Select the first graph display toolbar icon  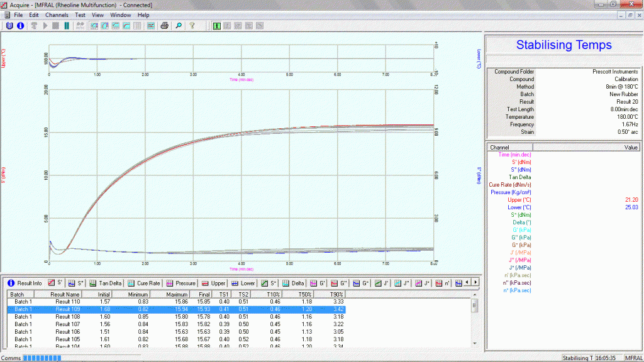pyautogui.click(x=94, y=26)
